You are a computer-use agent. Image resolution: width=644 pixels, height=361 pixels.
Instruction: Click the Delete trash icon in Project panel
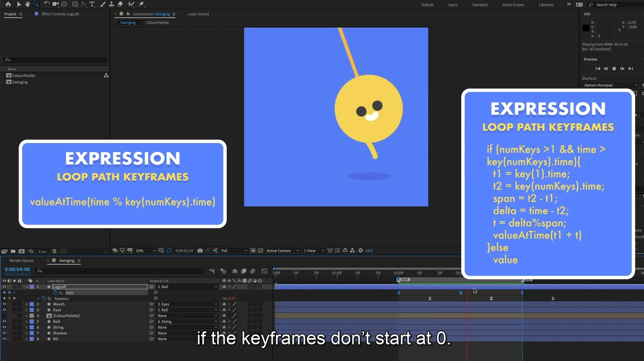click(x=54, y=251)
